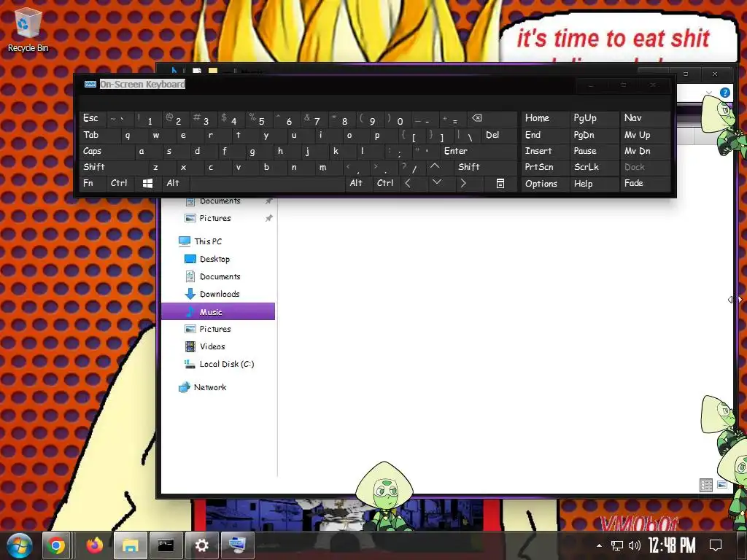Click the Windows Start orb
Viewport: 747px width, 560px height.
pos(19,545)
